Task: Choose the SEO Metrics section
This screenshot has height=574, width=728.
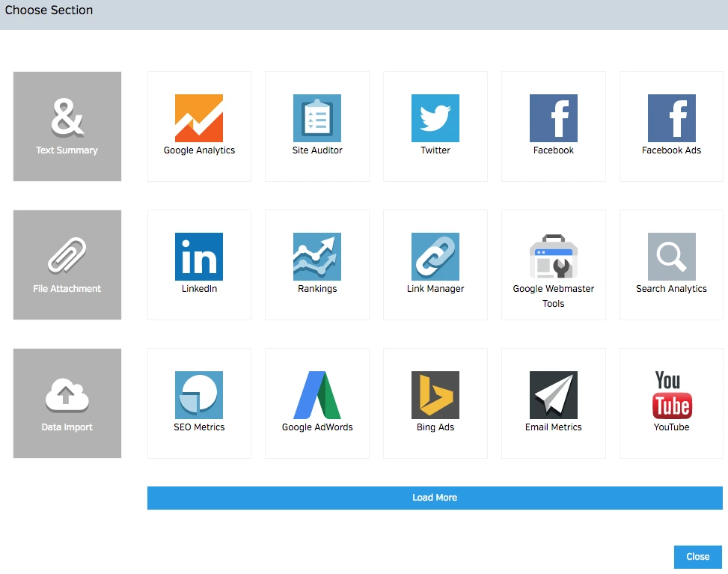Action: pos(199,403)
